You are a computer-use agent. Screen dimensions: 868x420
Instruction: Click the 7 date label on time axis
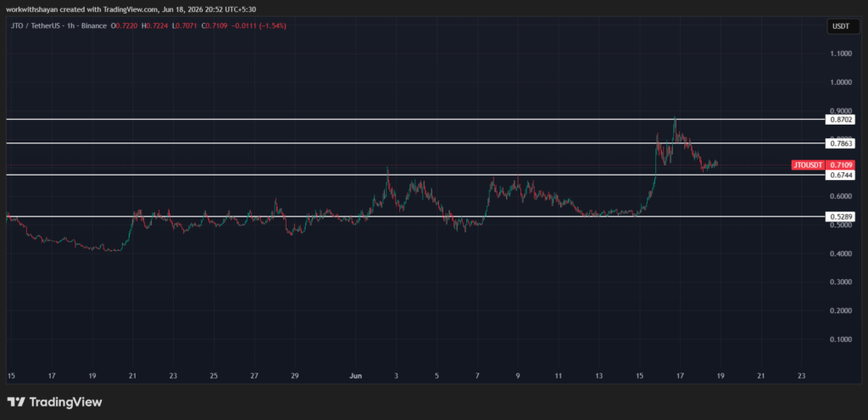[477, 376]
